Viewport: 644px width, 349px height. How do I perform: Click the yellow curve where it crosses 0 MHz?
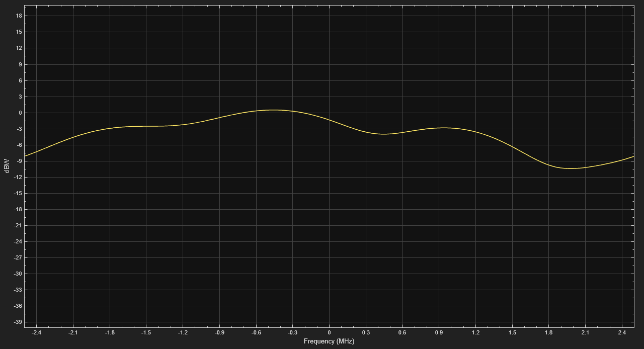coord(329,120)
